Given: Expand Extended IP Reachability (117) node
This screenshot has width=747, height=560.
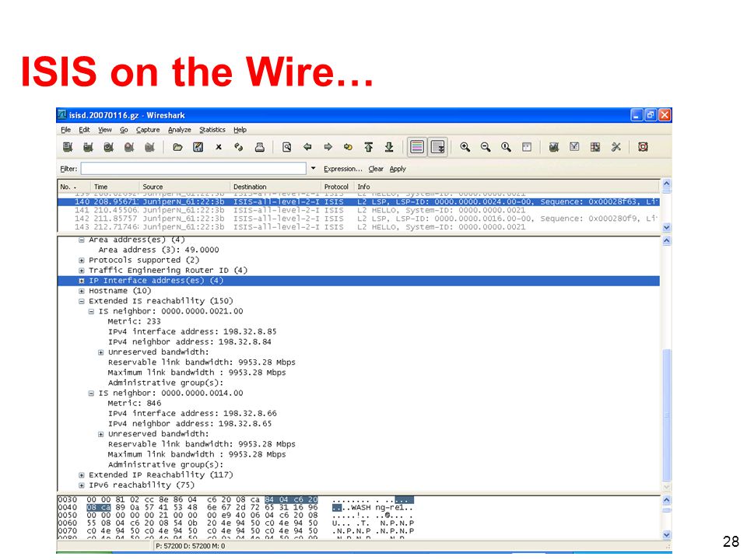Looking at the screenshot, I should click(x=82, y=475).
